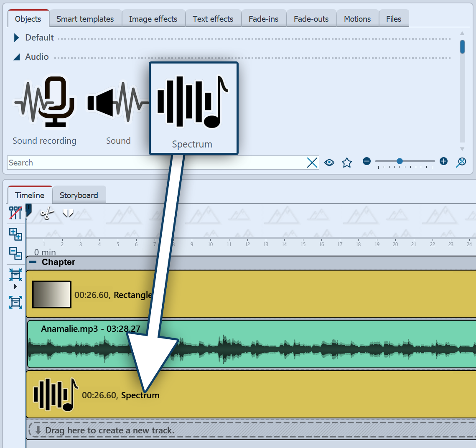Select the Sound recording object icon

(44, 102)
